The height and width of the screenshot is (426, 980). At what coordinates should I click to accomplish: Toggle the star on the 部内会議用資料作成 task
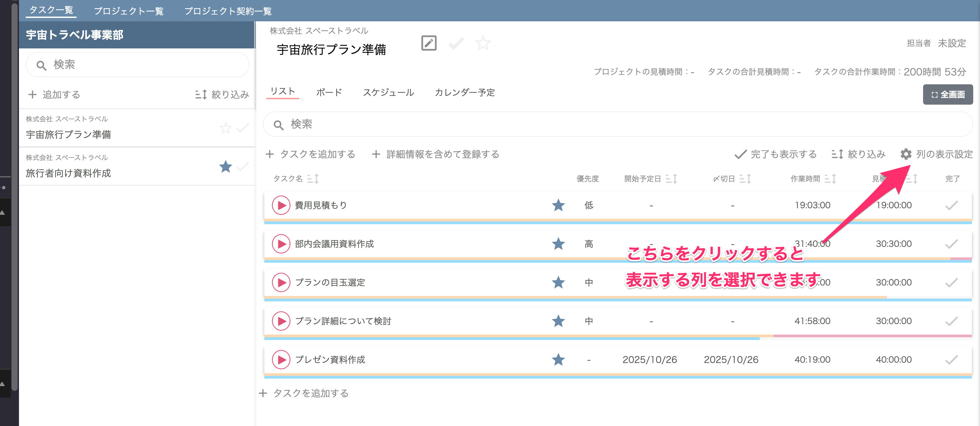click(x=558, y=244)
